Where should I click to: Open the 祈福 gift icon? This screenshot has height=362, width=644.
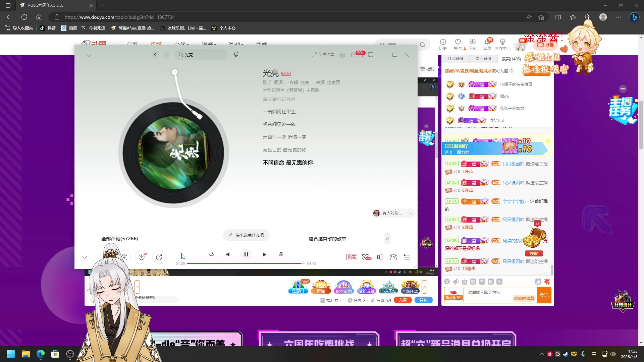tap(321, 287)
